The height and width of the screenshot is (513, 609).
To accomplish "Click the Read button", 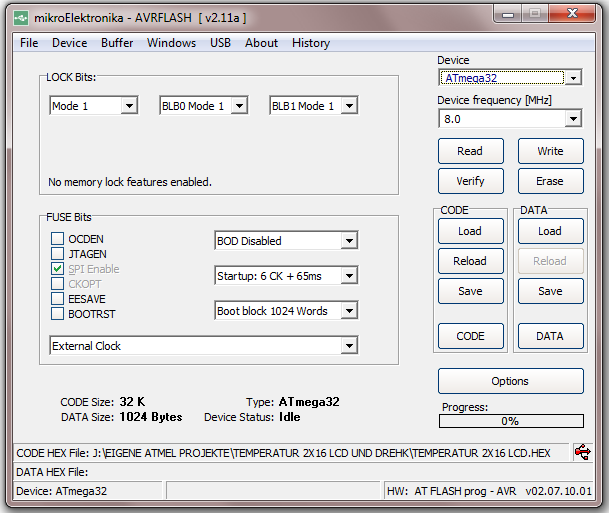I will click(471, 151).
